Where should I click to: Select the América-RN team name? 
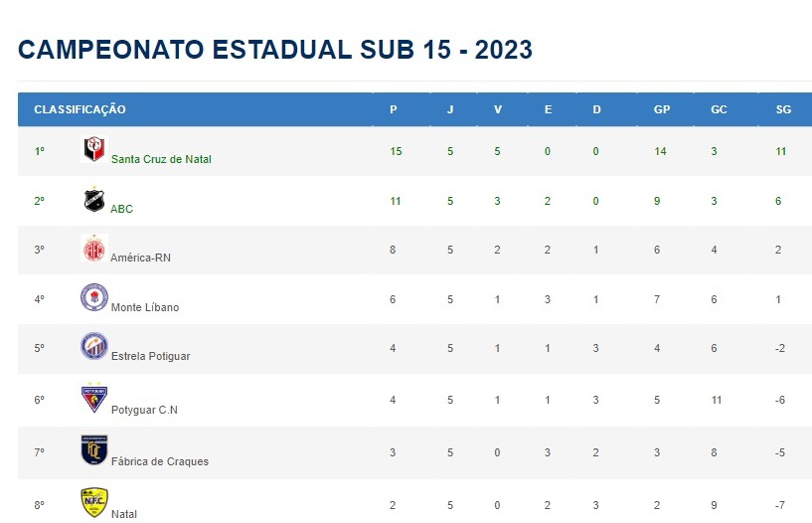pyautogui.click(x=140, y=258)
